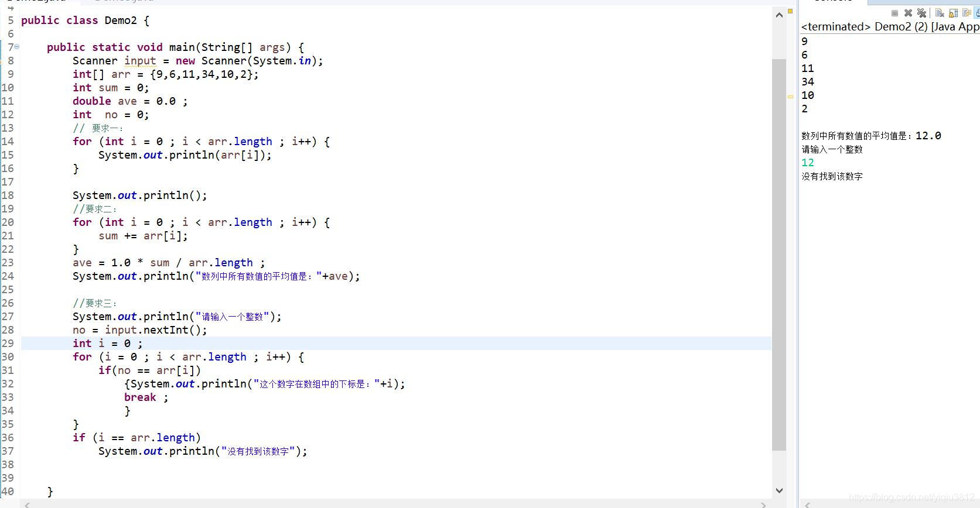Click the editor horizontal scrollbar right arrow
The height and width of the screenshot is (508, 980).
tap(763, 504)
